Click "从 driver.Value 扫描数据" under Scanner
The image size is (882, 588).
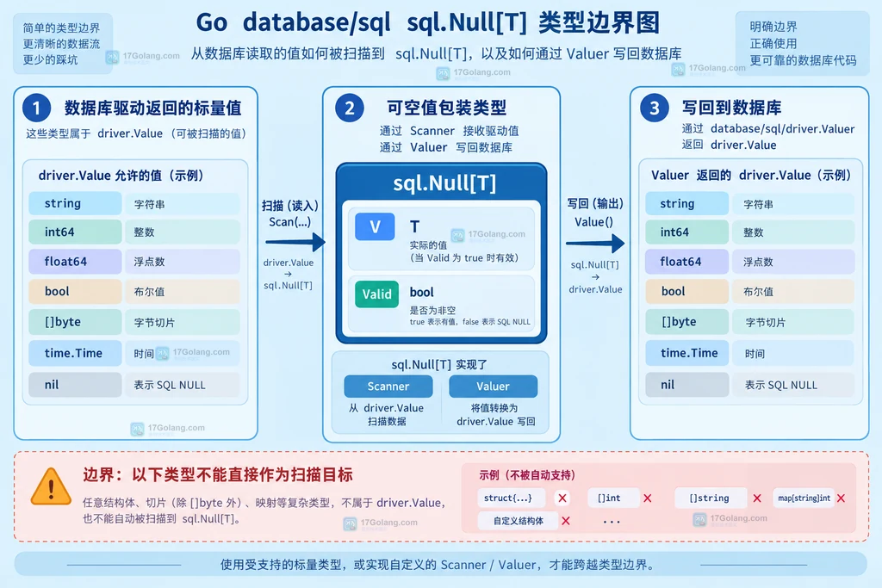[x=387, y=415]
